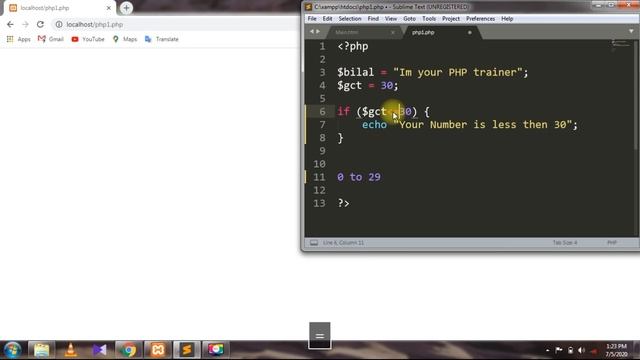Viewport: 640px width, 360px height.
Task: Open the Windows Start menu
Action: pos(12,350)
